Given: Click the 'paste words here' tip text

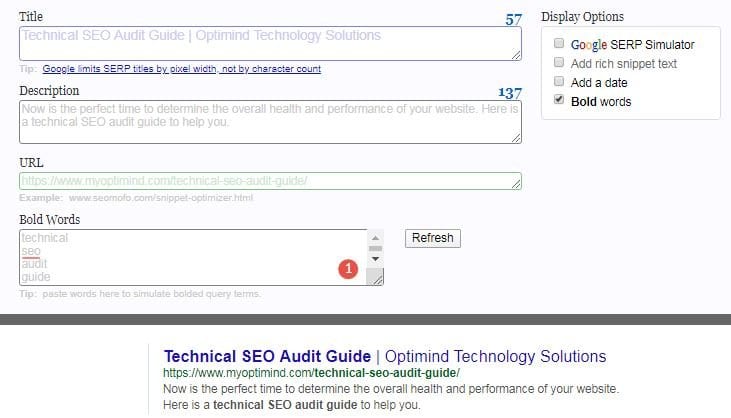Looking at the screenshot, I should click(x=151, y=294).
